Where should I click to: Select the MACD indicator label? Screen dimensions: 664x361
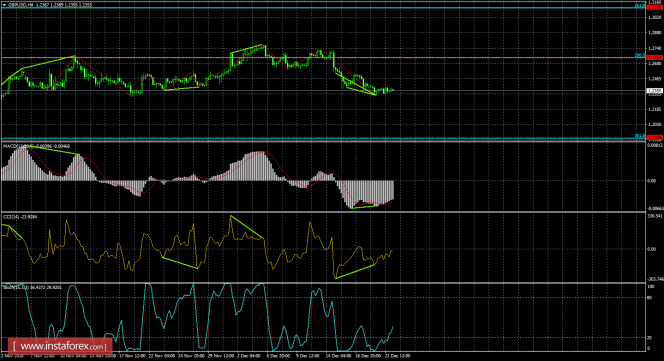[x=9, y=146]
